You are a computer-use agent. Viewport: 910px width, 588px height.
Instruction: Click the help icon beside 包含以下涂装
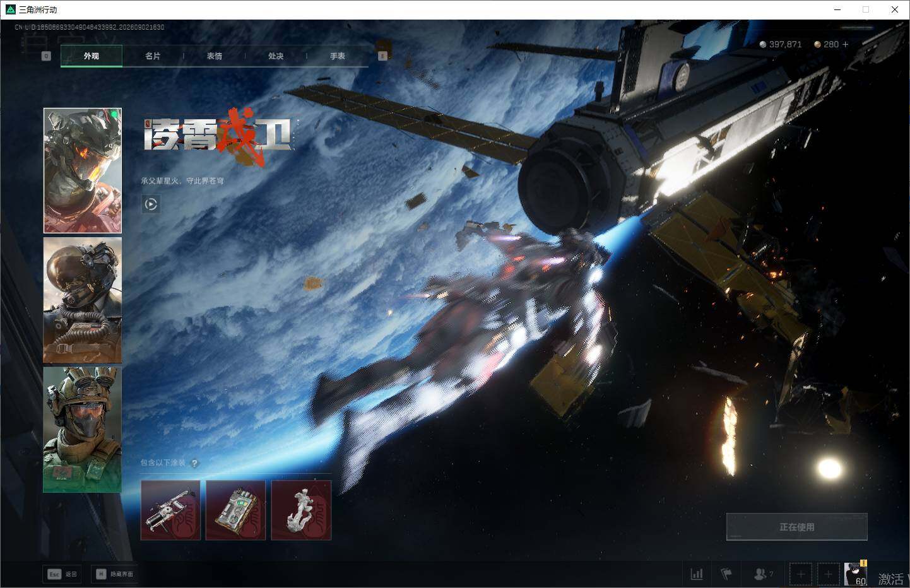(x=194, y=463)
